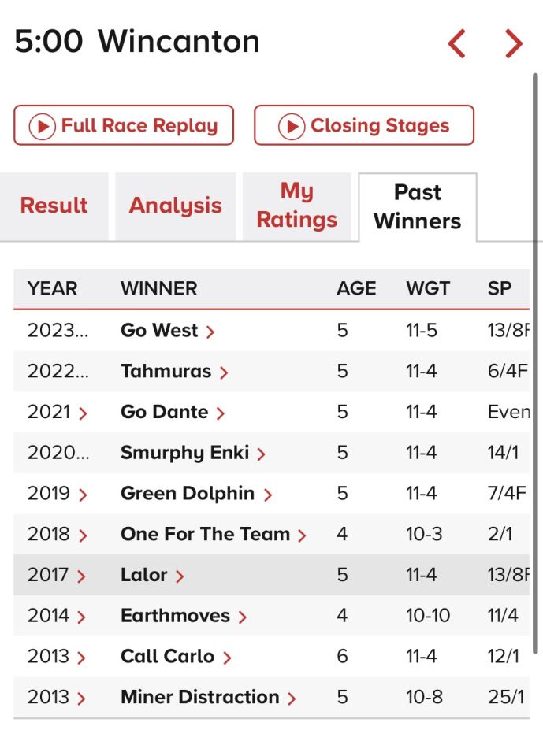Play icon on Closing Stages
The height and width of the screenshot is (756, 543).
(292, 126)
